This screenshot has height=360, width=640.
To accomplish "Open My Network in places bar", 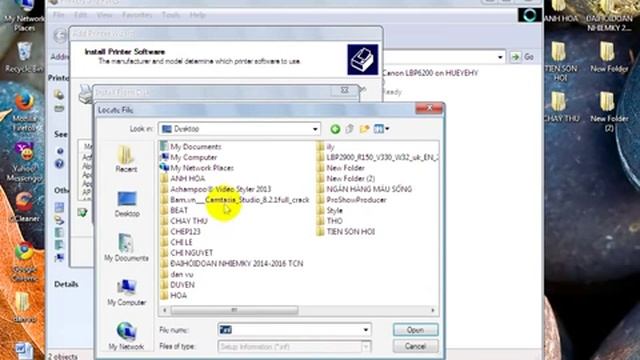I will [126, 337].
